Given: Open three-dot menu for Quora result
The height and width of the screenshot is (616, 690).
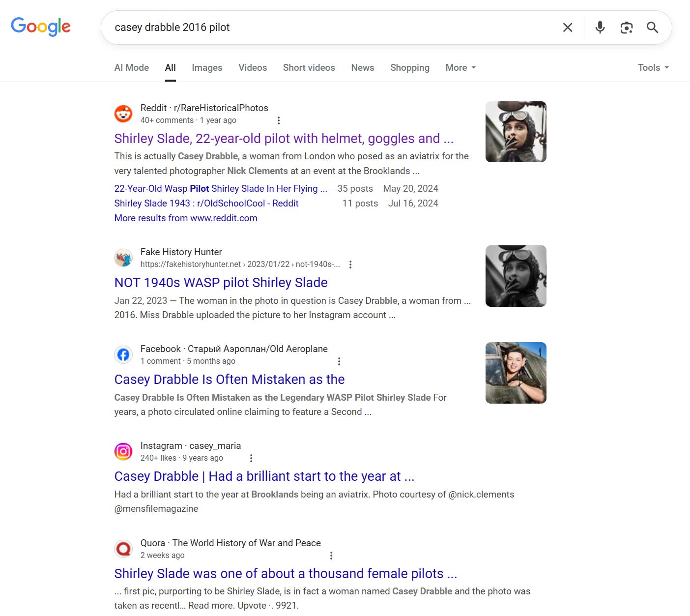Looking at the screenshot, I should coord(331,556).
